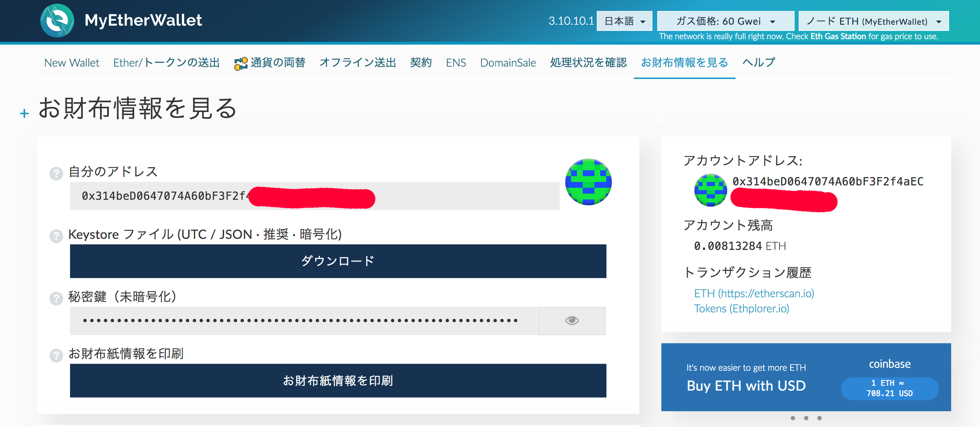Click the MyEtherWallet logo icon
The image size is (980, 427).
click(57, 20)
